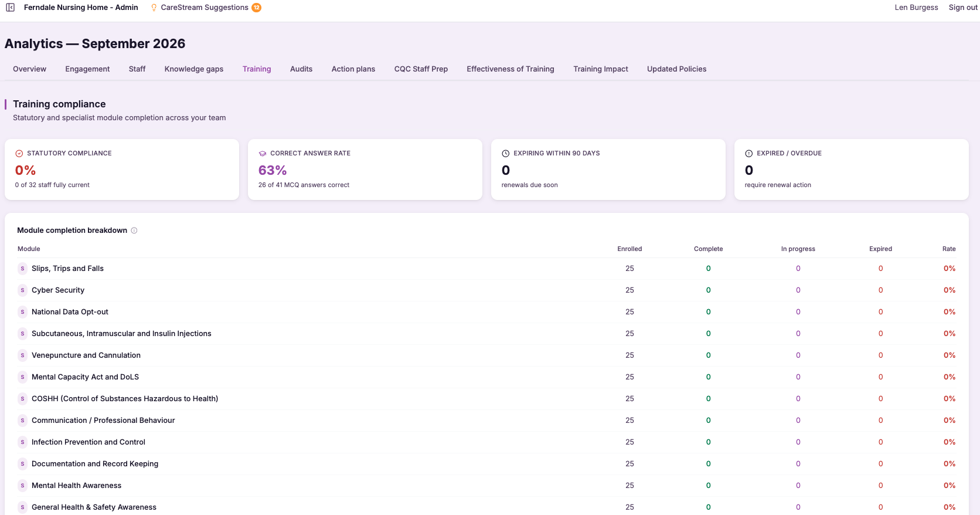The image size is (980, 515).
Task: Open the CQC Staff Prep tab
Action: pos(421,69)
